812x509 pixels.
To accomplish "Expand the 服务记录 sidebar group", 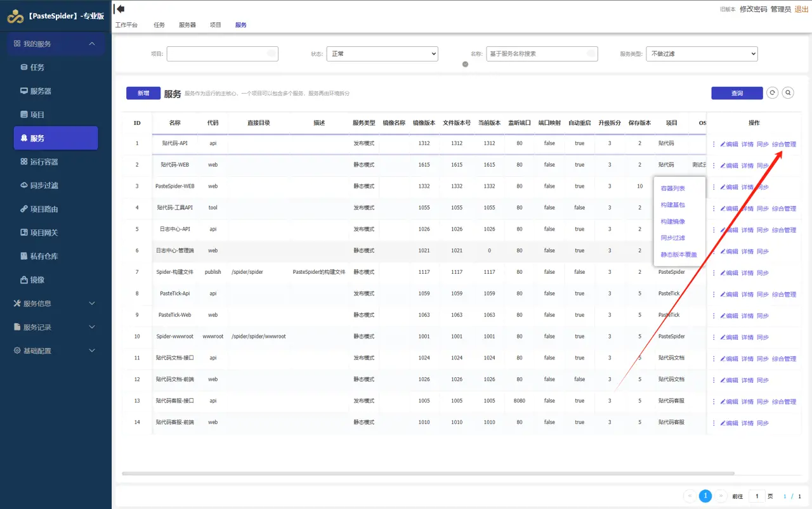I will [x=56, y=327].
